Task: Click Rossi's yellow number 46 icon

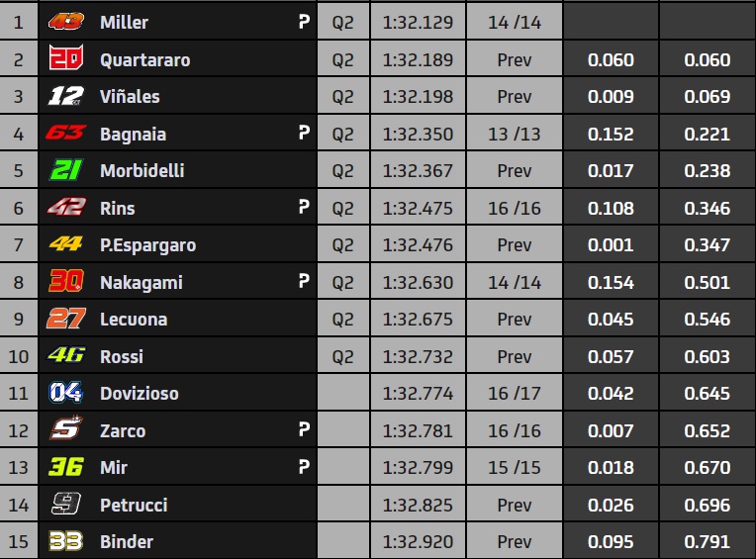Action: [66, 355]
